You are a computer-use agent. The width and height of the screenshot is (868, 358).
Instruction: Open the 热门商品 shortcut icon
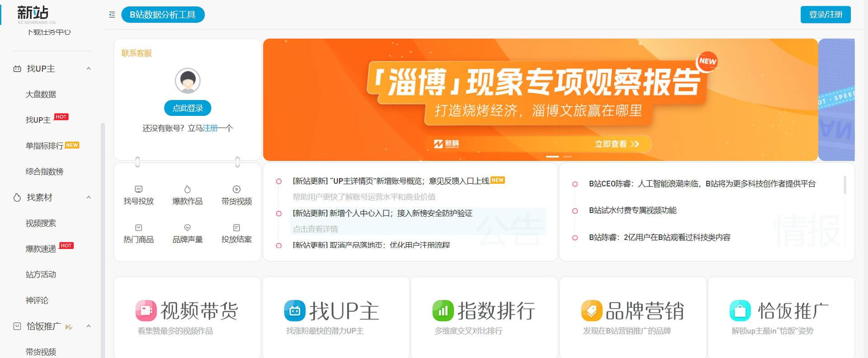pos(139,228)
